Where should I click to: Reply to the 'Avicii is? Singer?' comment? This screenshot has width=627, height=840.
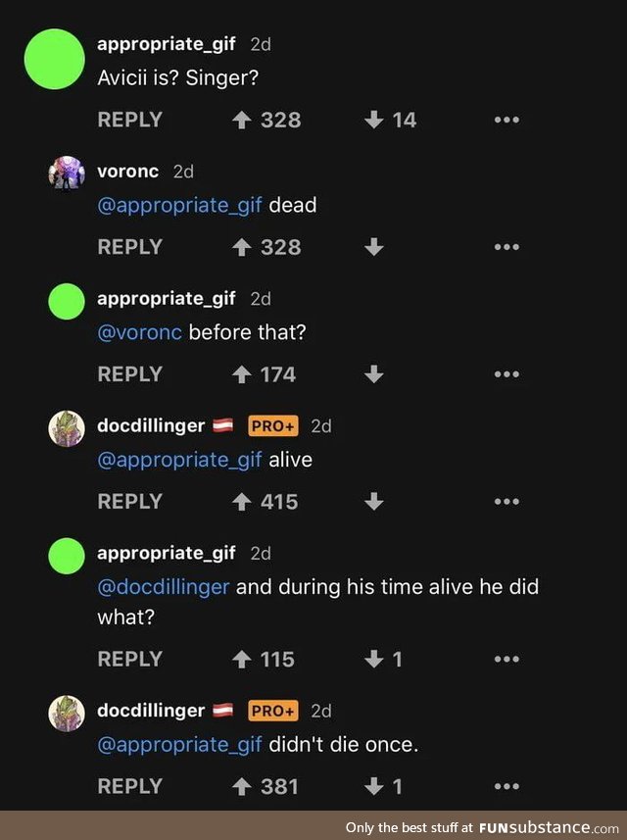[129, 120]
